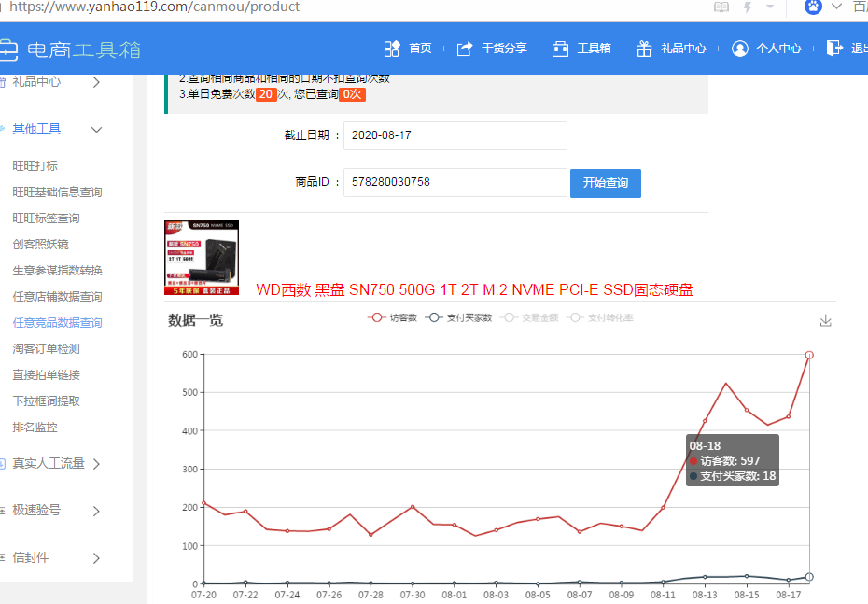The height and width of the screenshot is (604, 868).
Task: Click the 商品ID input field
Action: (x=455, y=182)
